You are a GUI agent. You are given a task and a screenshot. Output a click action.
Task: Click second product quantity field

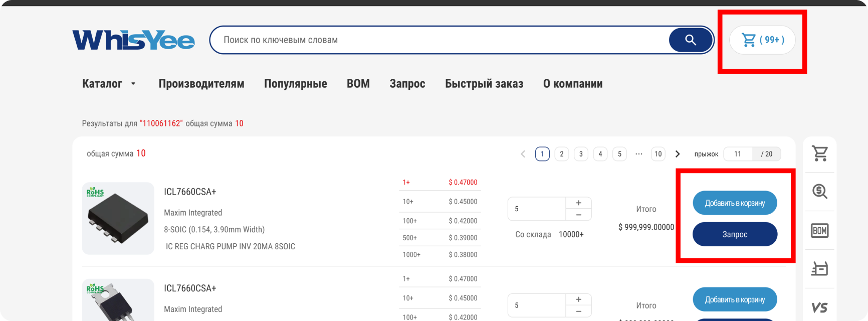(x=537, y=305)
